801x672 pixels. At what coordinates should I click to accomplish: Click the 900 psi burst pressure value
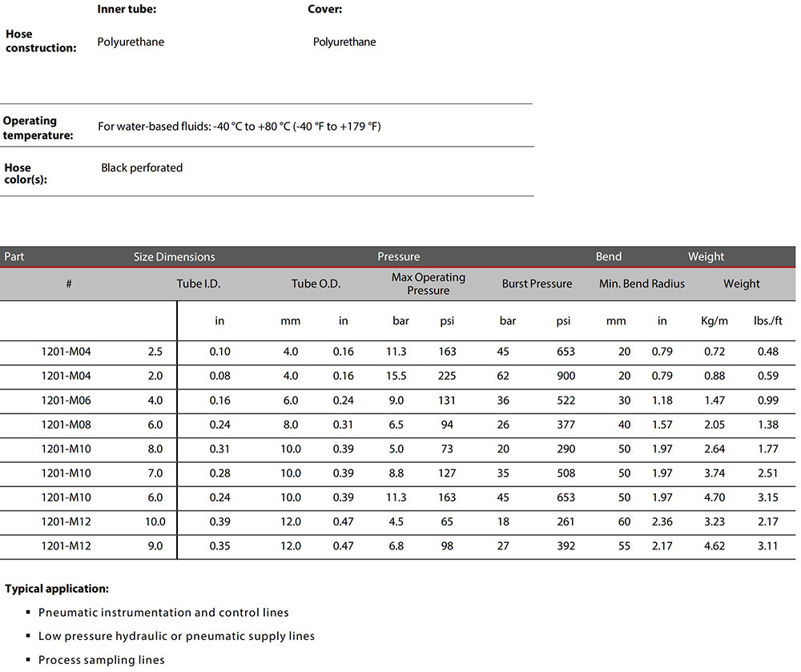566,376
